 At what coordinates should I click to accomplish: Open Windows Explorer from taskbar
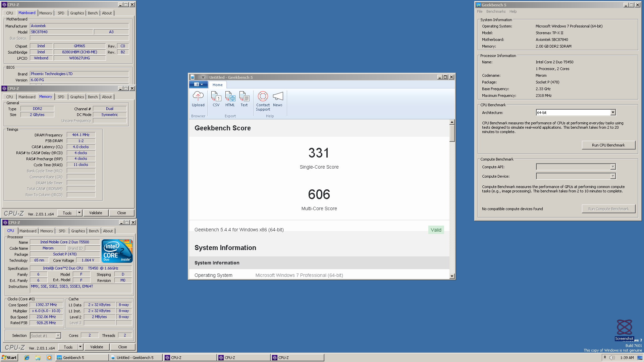(38, 358)
